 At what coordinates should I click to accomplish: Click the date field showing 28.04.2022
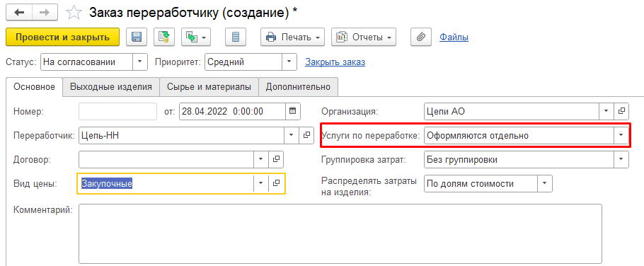[x=232, y=111]
